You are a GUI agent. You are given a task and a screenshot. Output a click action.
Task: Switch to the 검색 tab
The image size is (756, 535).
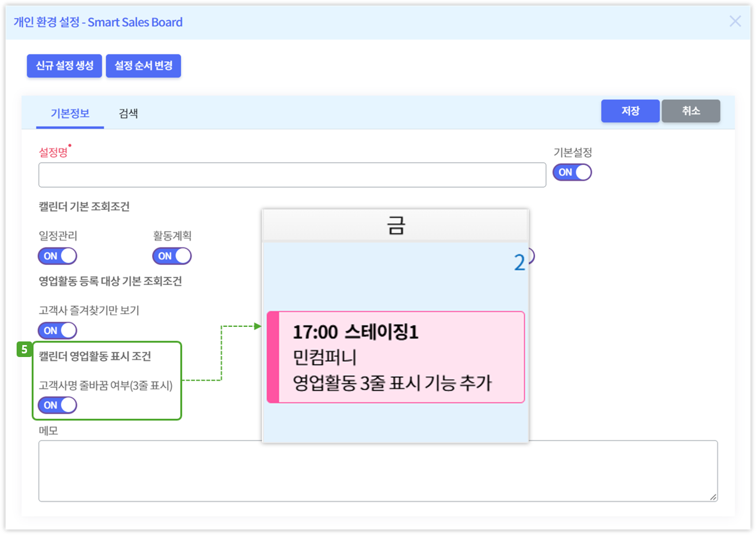128,113
